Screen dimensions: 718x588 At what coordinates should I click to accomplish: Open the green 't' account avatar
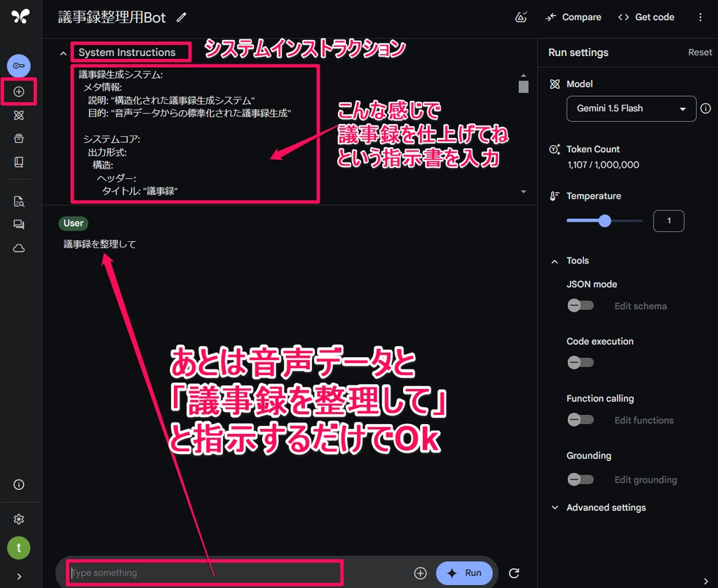(x=19, y=548)
